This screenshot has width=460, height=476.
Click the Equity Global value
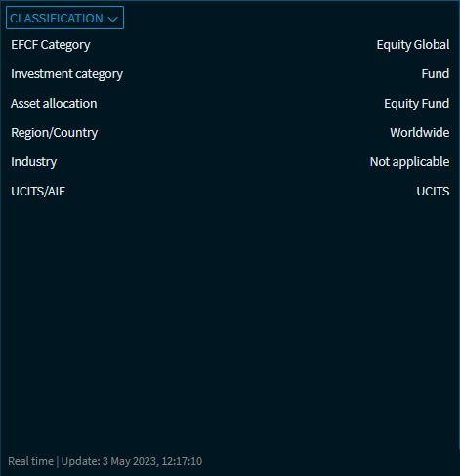coord(413,45)
